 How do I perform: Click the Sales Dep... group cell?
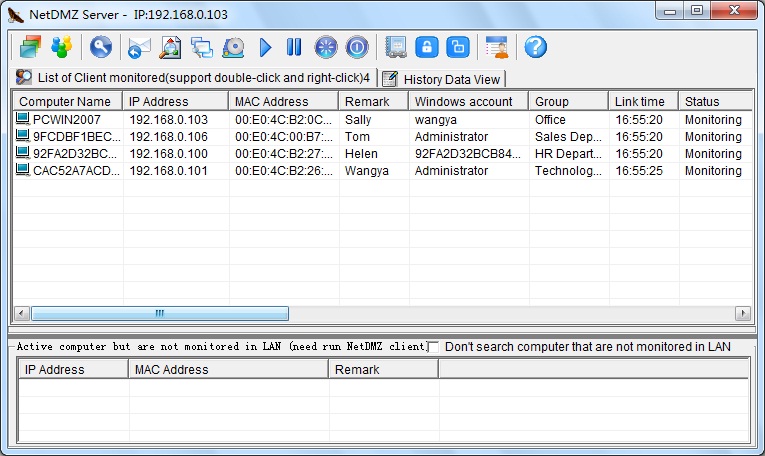point(568,137)
